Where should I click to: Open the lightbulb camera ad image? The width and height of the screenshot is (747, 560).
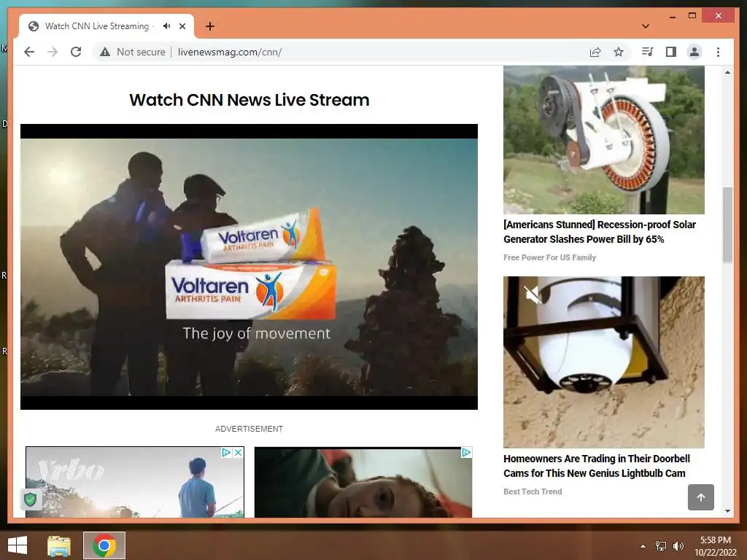(x=603, y=362)
